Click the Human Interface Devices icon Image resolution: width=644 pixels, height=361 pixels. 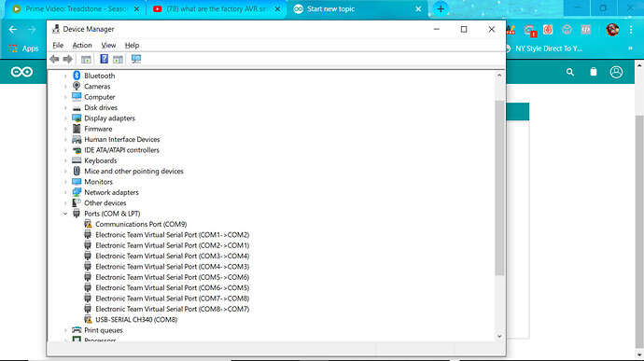[77, 140]
